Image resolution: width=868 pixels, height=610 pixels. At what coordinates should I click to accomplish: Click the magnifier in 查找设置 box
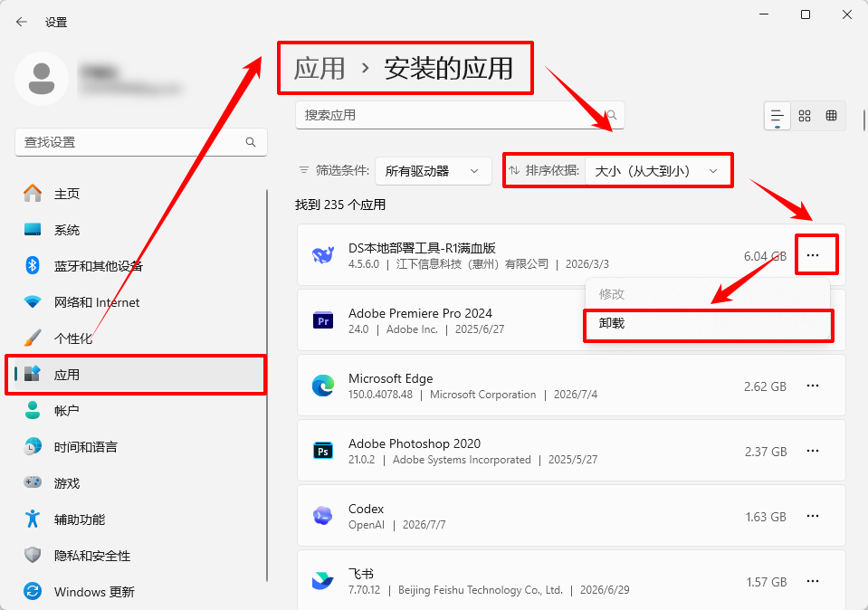click(x=251, y=142)
